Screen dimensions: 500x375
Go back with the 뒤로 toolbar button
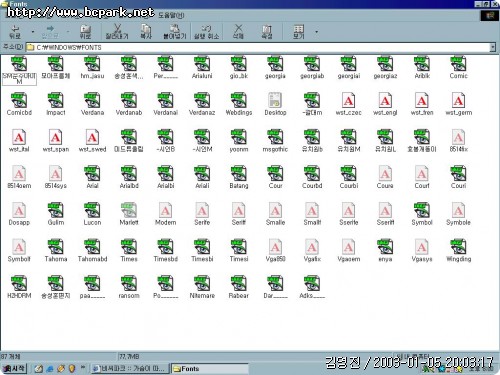coord(15,32)
